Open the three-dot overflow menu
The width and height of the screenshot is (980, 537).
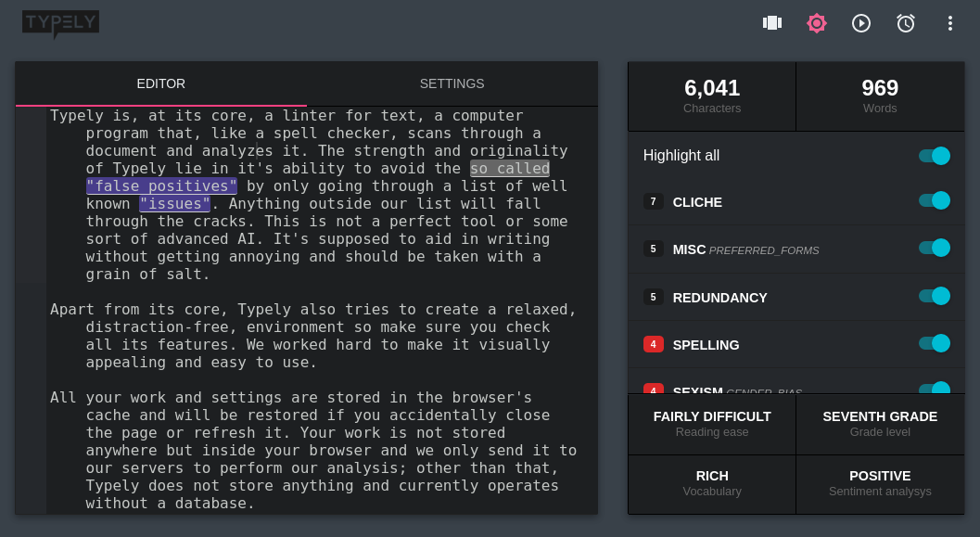(950, 22)
